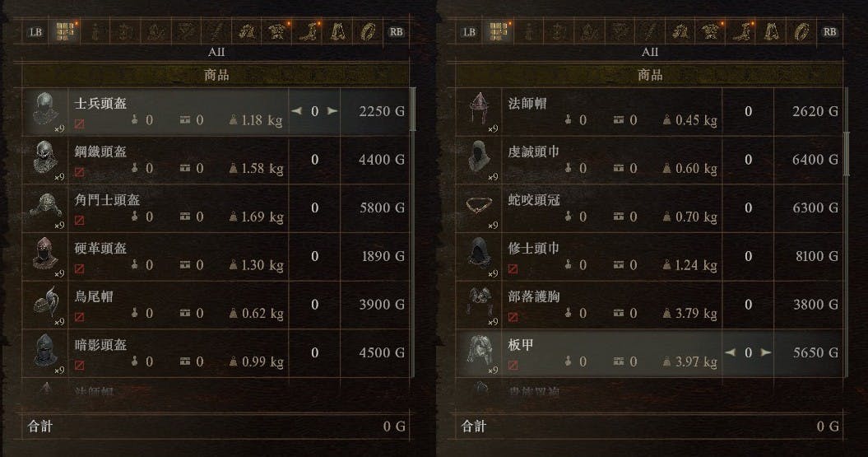Select the 硬革頭盔 item row

click(216, 256)
